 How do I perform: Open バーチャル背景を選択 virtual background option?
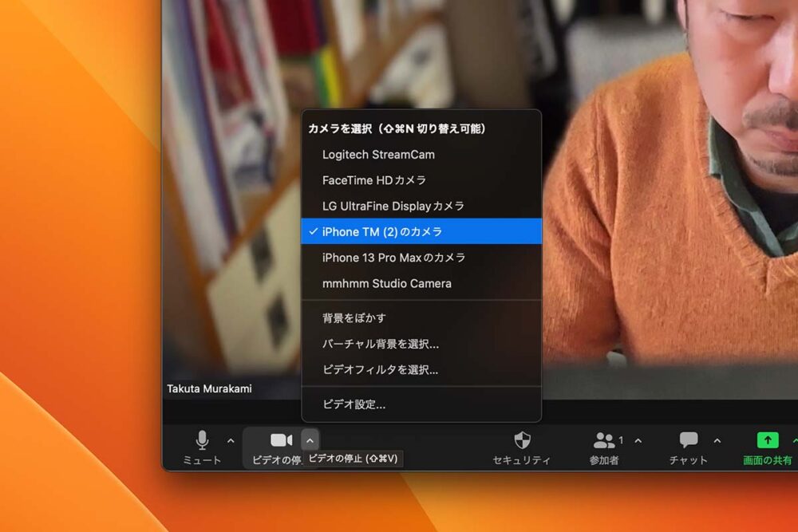coord(381,344)
